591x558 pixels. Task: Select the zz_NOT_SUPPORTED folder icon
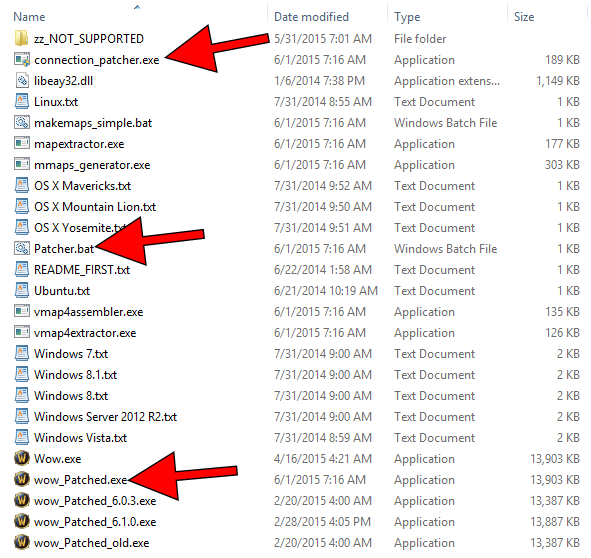[x=21, y=38]
